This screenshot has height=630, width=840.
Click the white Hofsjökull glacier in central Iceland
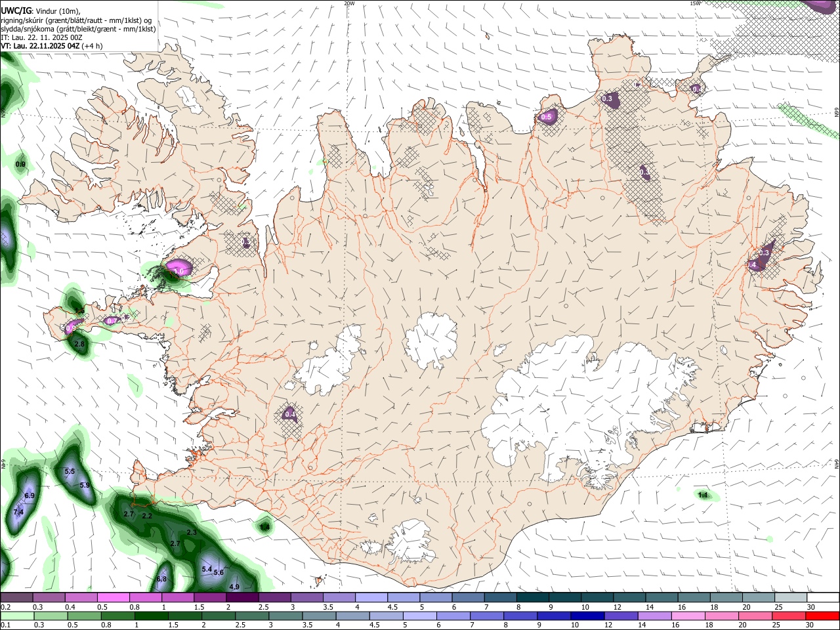(x=431, y=340)
